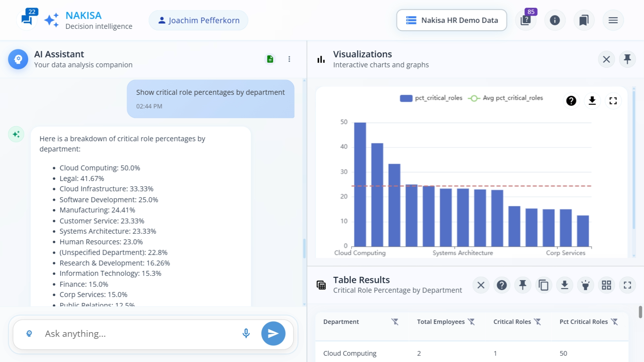Download the critical roles chart
The width and height of the screenshot is (644, 362).
pos(592,101)
